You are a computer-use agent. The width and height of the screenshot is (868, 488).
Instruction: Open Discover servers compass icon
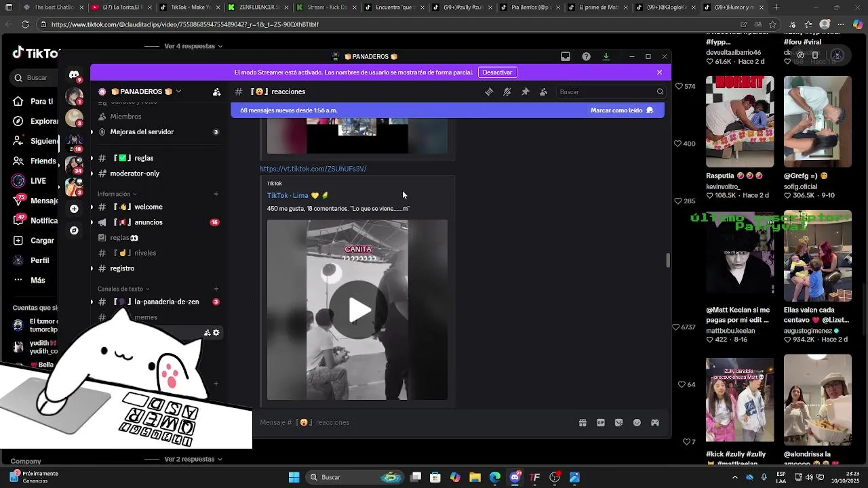tap(74, 230)
